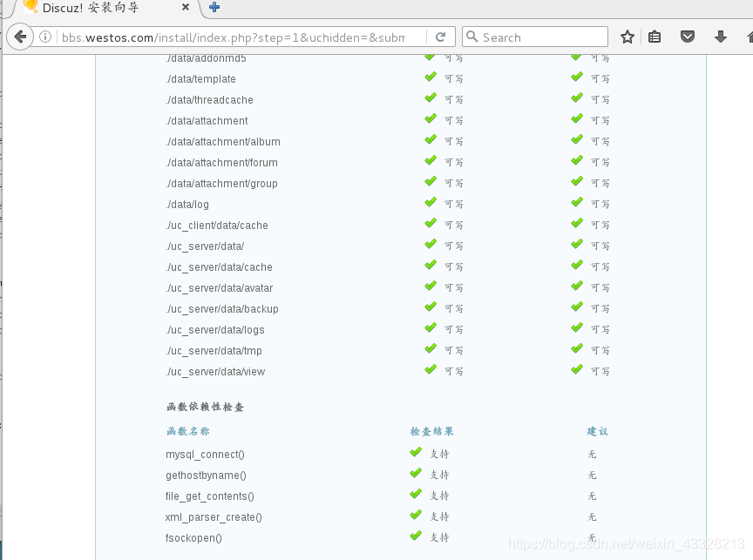The width and height of the screenshot is (753, 560).
Task: Open the downloads arrow icon
Action: (x=721, y=37)
